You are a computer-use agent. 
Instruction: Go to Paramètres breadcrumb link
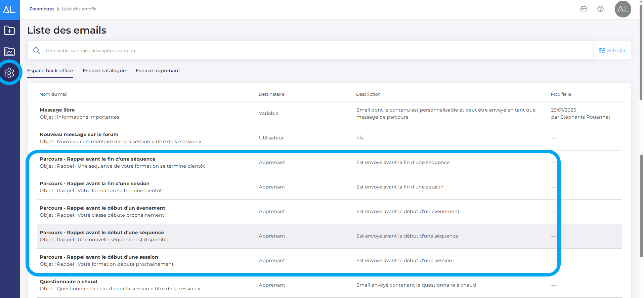point(42,9)
